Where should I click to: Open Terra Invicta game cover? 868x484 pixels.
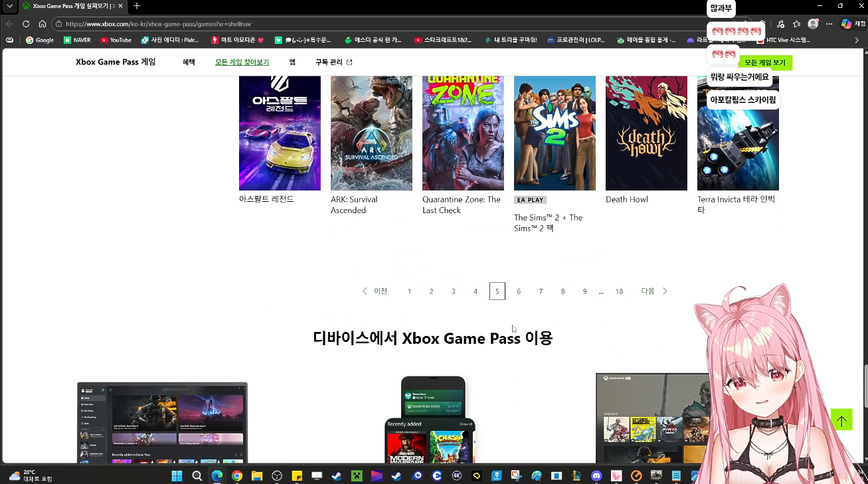tap(738, 133)
